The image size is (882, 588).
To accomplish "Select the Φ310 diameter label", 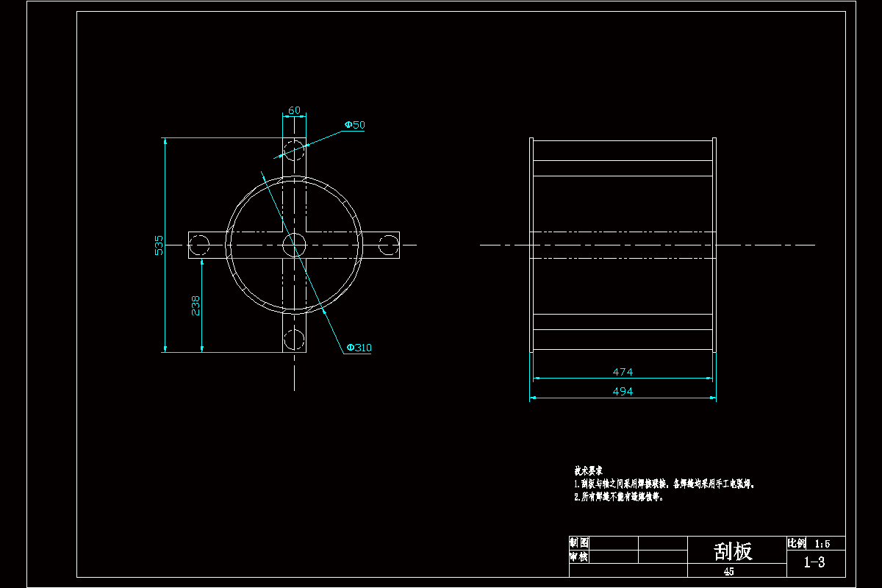I will pyautogui.click(x=359, y=348).
